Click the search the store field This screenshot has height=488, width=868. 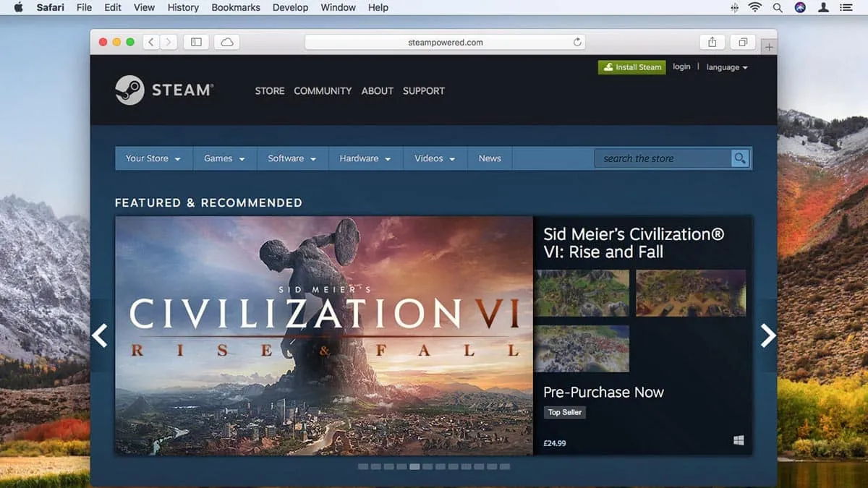tap(663, 158)
